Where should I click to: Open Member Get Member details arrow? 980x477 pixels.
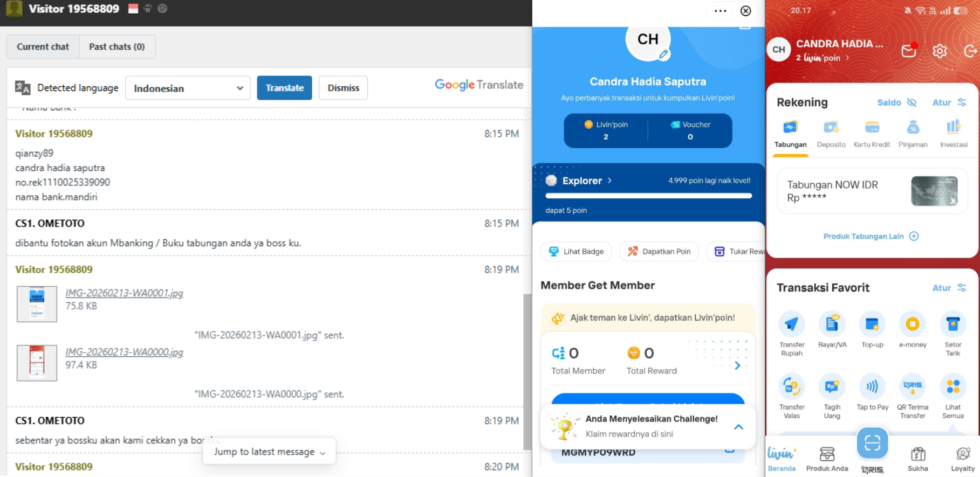tap(737, 365)
